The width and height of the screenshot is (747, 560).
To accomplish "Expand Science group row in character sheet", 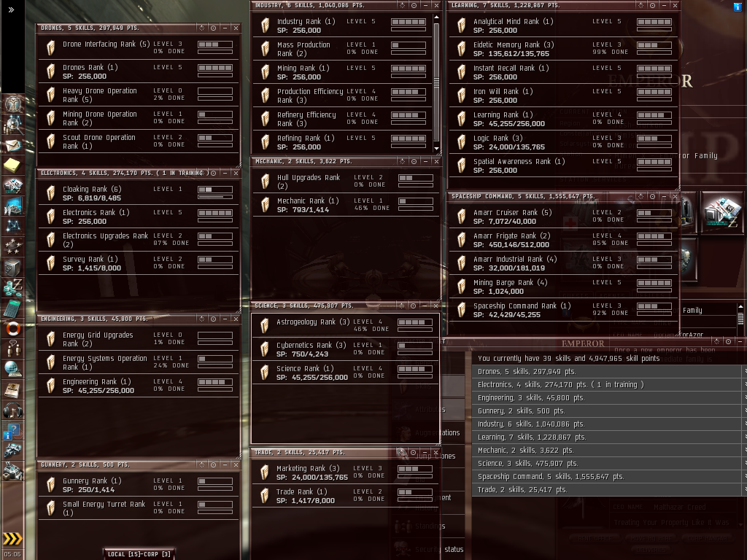I will click(x=609, y=463).
